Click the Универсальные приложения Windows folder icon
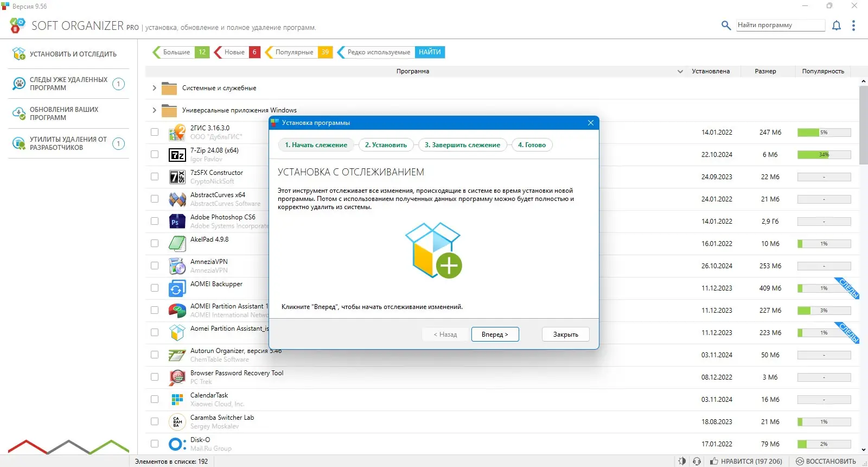The image size is (868, 467). point(169,110)
